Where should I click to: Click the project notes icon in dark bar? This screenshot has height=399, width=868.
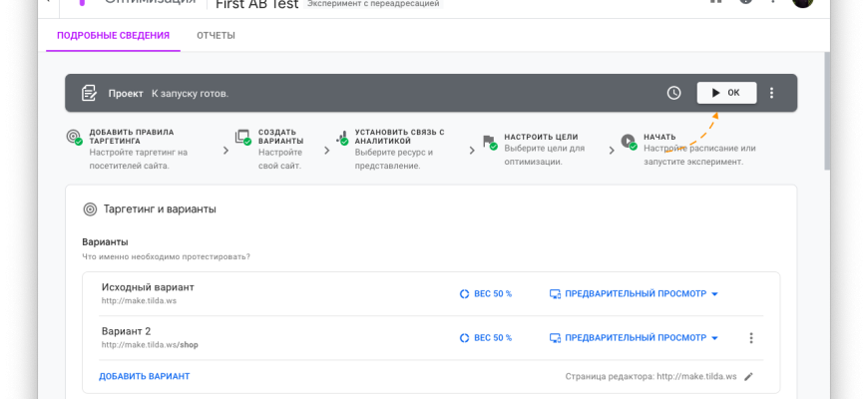point(89,93)
